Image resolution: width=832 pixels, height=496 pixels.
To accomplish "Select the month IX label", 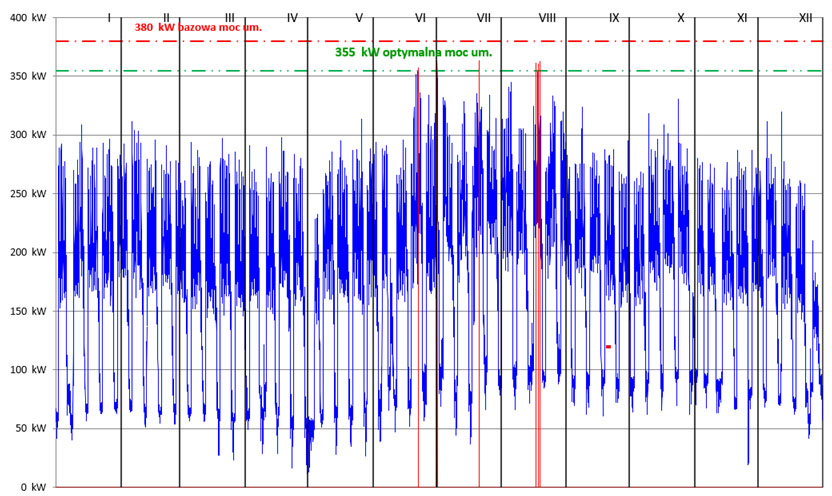I will pyautogui.click(x=614, y=18).
